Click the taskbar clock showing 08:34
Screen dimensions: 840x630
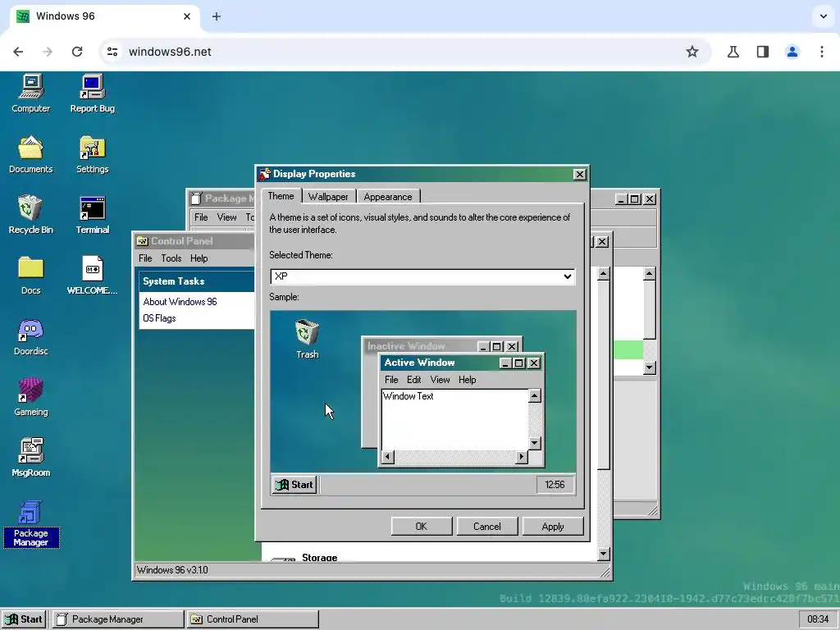pyautogui.click(x=818, y=619)
